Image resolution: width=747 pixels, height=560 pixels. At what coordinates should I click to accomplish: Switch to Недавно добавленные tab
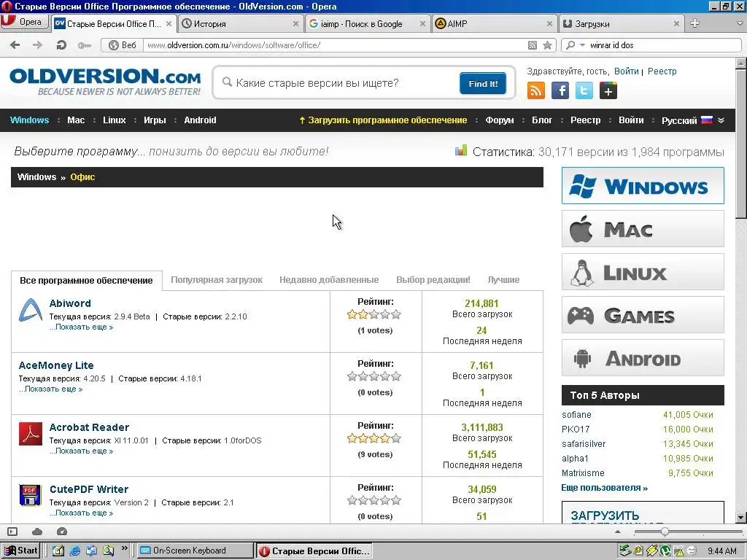(x=329, y=280)
